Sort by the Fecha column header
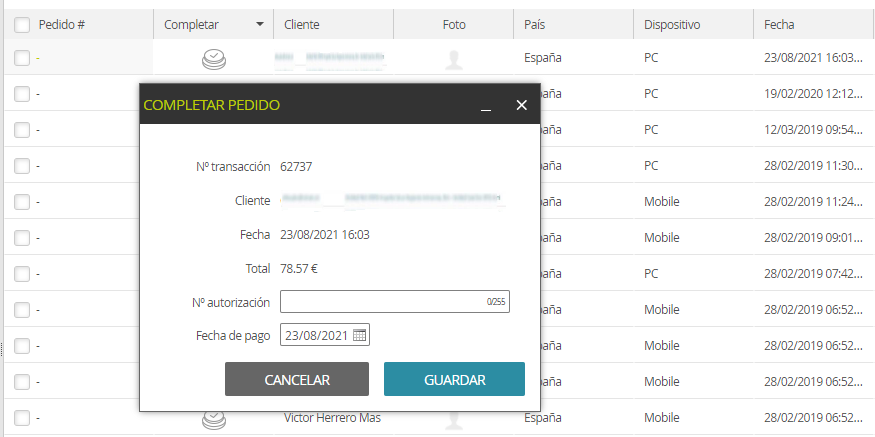Image resolution: width=875 pixels, height=437 pixels. click(779, 25)
